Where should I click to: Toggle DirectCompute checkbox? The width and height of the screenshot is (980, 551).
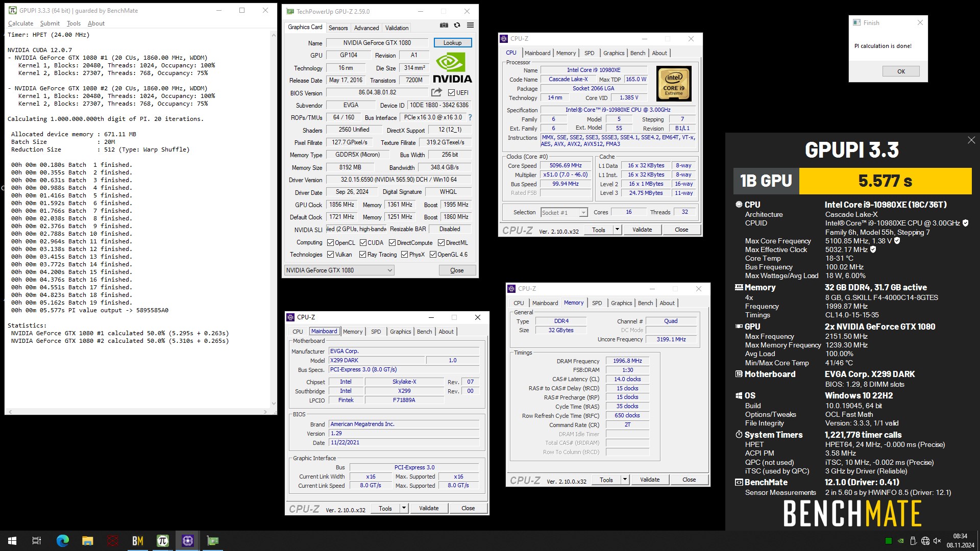click(392, 243)
